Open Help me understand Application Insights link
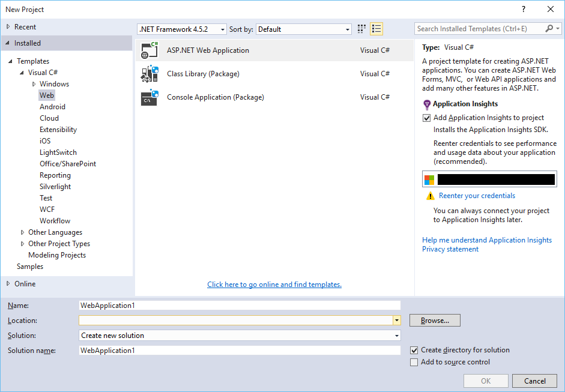 487,240
